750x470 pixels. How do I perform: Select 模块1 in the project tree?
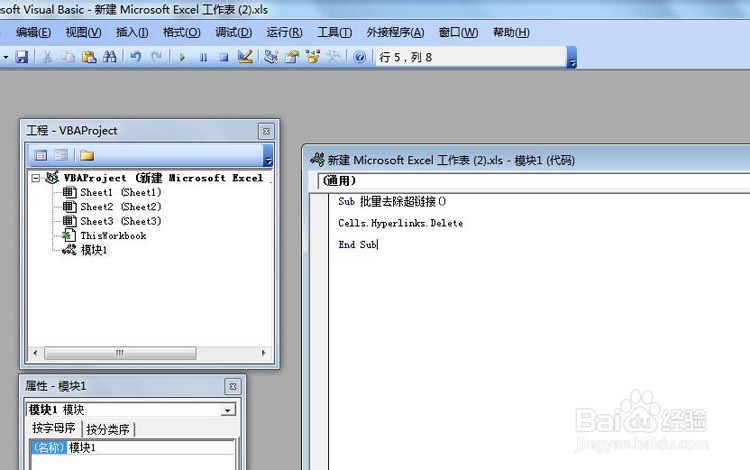pos(94,250)
